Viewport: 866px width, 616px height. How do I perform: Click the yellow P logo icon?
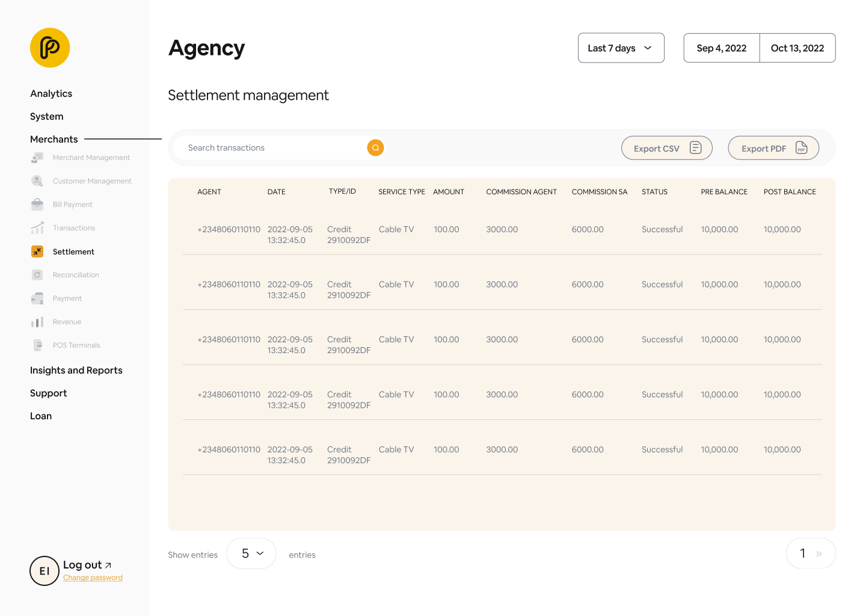pos(50,48)
